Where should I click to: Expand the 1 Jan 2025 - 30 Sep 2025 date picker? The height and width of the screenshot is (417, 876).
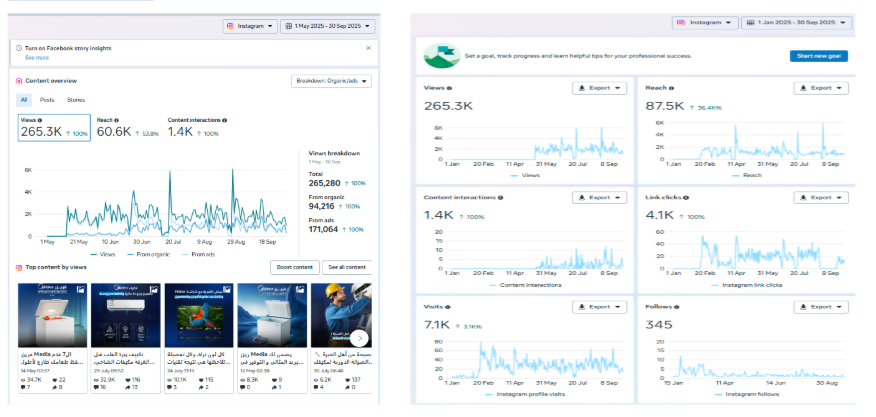coord(795,22)
